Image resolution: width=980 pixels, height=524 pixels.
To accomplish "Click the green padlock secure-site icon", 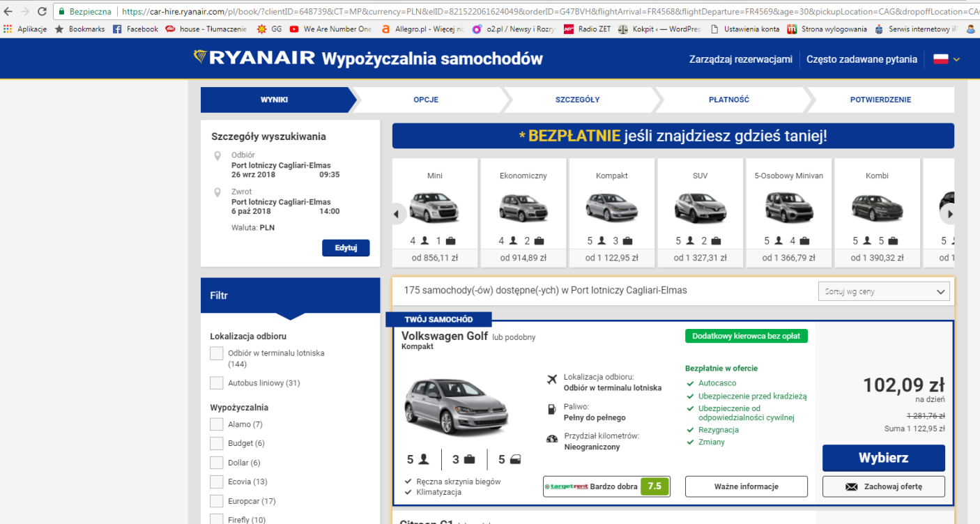I will click(61, 11).
